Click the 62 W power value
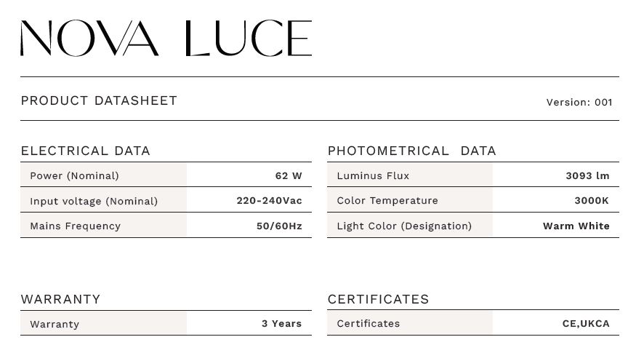644x353 pixels. click(x=289, y=175)
